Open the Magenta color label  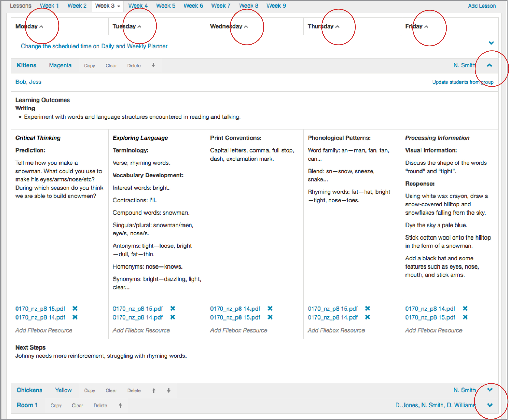60,65
